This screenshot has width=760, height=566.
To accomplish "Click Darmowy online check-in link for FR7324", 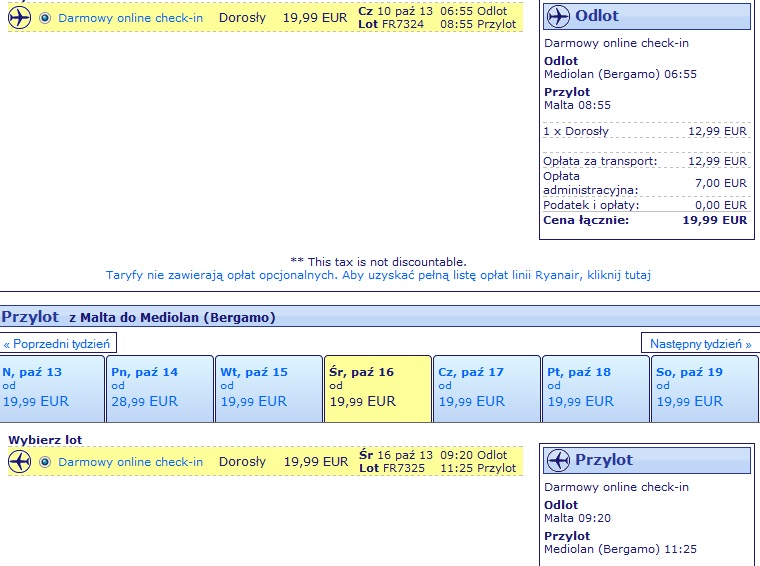I will [x=130, y=18].
